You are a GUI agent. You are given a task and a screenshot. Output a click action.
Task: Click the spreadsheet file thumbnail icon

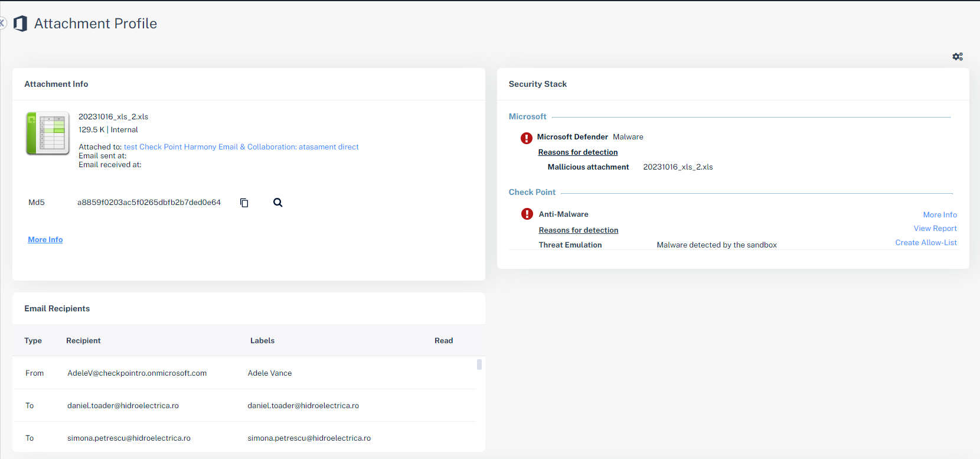48,134
